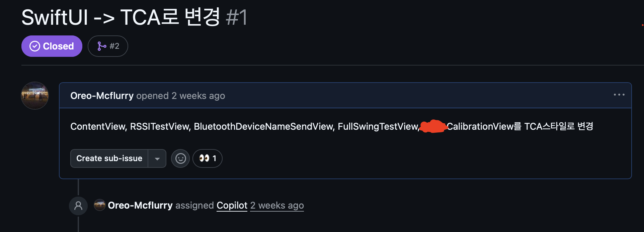Click the assignment event's '2 weeks ago' link
Screen dimensions: 644x232
pyautogui.click(x=277, y=205)
